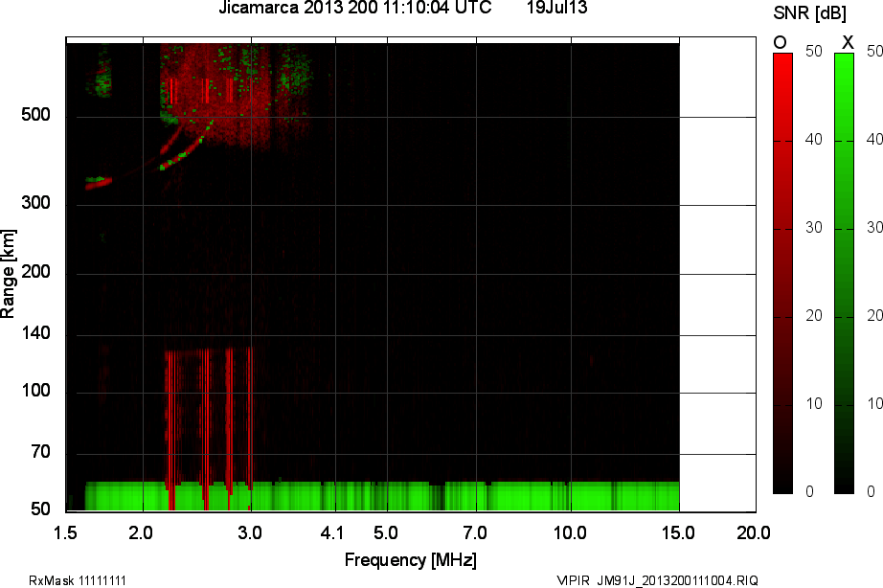Click the '500' range tick label
Image resolution: width=883 pixels, height=588 pixels.
click(35, 115)
